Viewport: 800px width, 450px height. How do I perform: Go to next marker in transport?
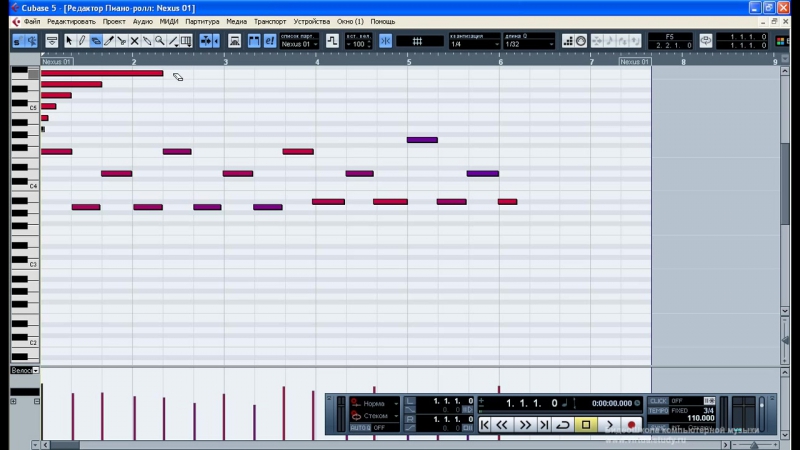[544, 424]
